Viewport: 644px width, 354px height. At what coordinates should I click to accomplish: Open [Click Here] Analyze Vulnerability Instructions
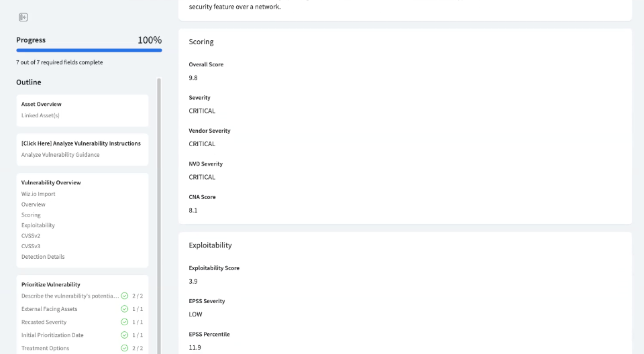81,143
